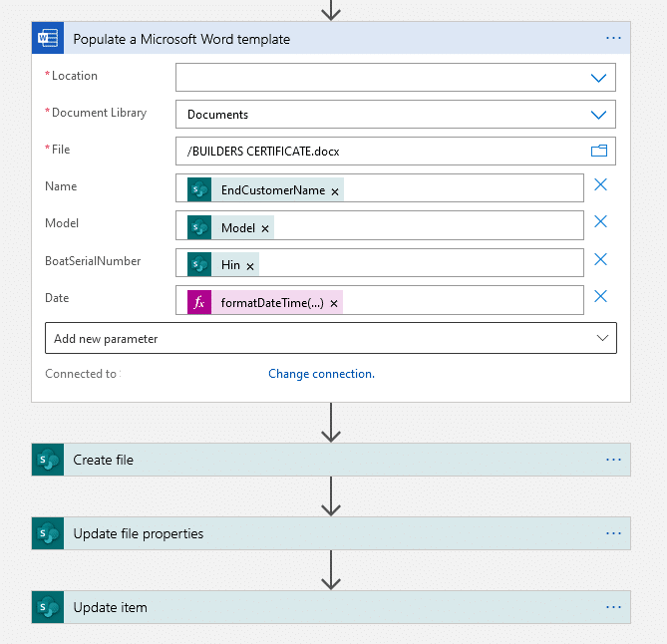Delete the BoatSerialNumber parameter row
667x644 pixels.
tap(600, 260)
